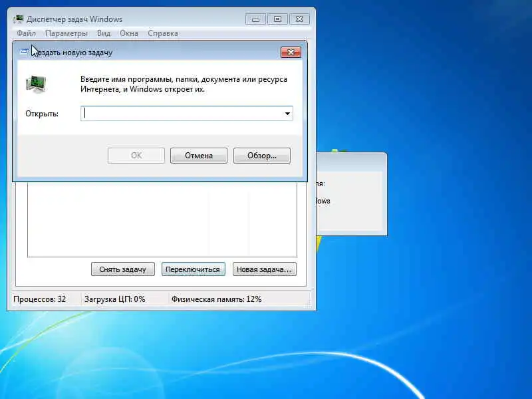Click the Диспетчер задач Windows title text

click(x=74, y=19)
